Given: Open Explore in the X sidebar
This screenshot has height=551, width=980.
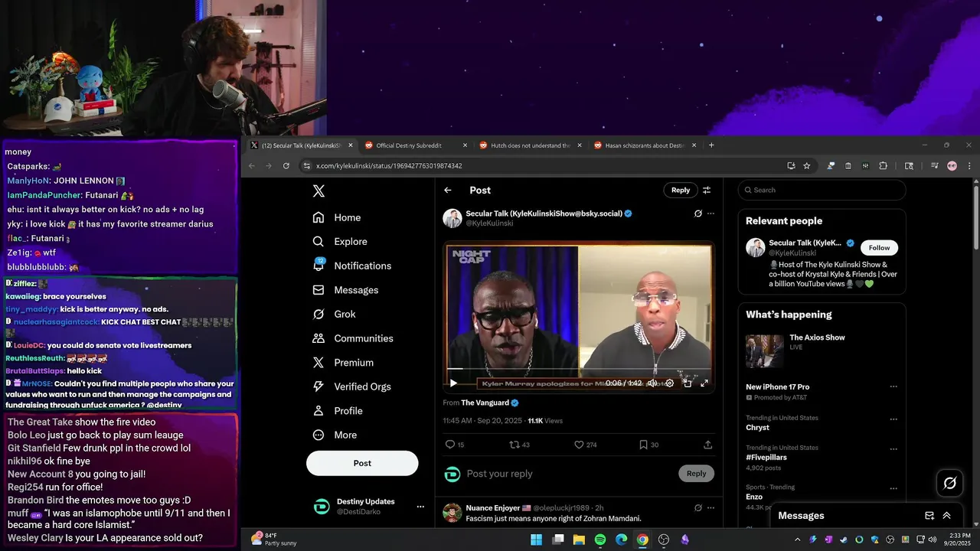Looking at the screenshot, I should pyautogui.click(x=340, y=241).
